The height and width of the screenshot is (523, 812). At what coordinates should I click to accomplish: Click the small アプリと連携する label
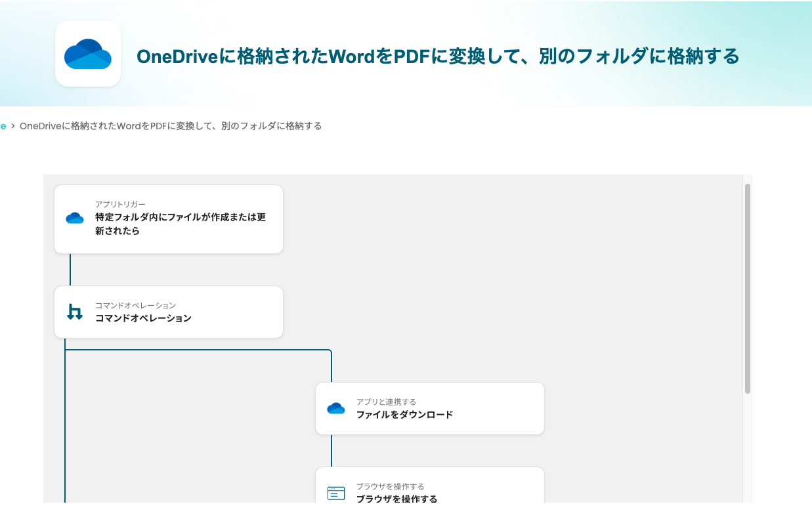pos(386,402)
